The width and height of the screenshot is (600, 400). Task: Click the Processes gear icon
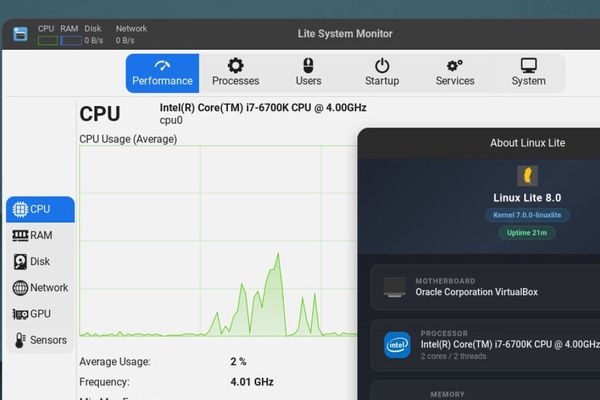pyautogui.click(x=235, y=65)
